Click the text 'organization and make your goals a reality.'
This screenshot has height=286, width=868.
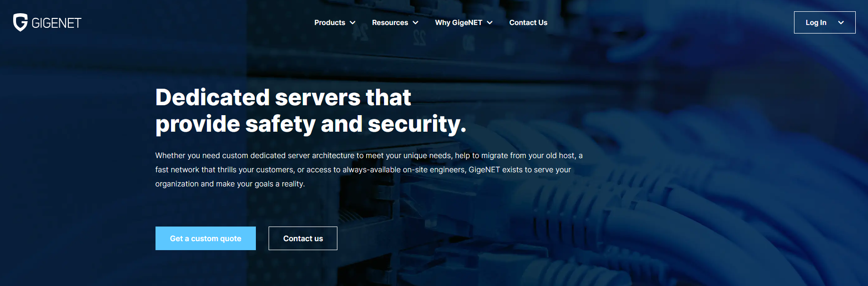coord(230,184)
